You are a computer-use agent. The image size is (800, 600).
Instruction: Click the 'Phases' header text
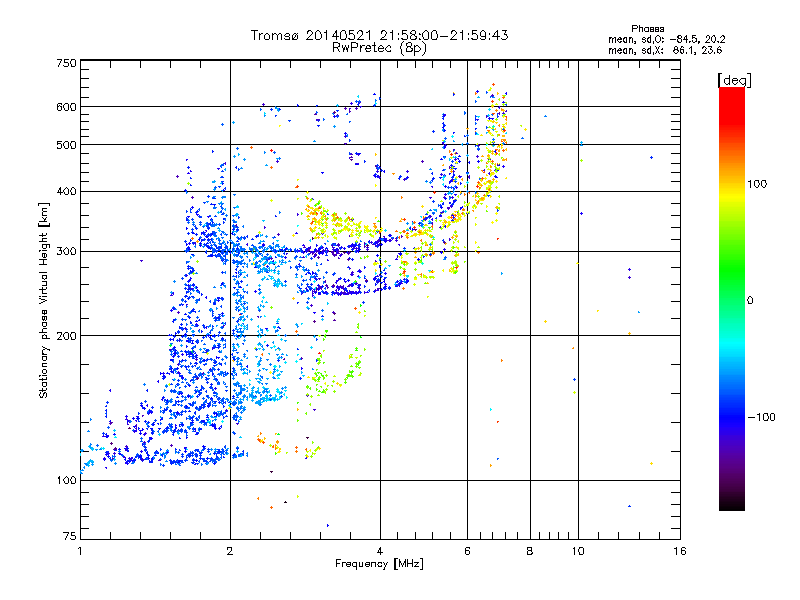coord(647,29)
